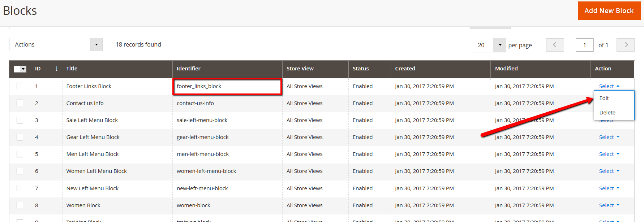This screenshot has height=222, width=644.
Task: Open Select menu for Gear Left Menu Block
Action: (x=609, y=137)
